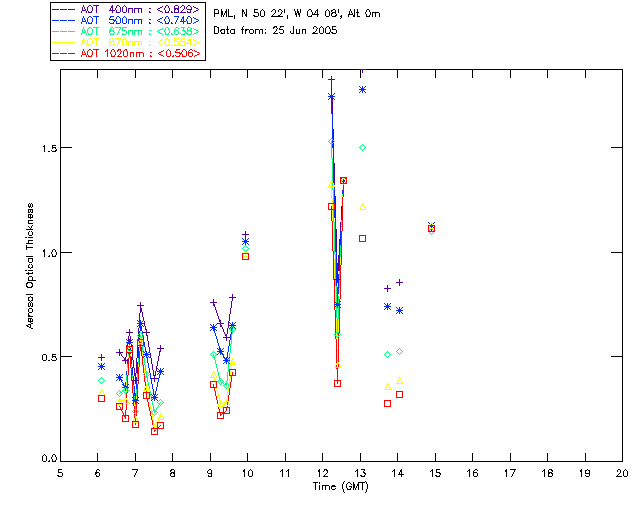Click x-axis tick label 9
640x512 pixels.
pos(210,473)
